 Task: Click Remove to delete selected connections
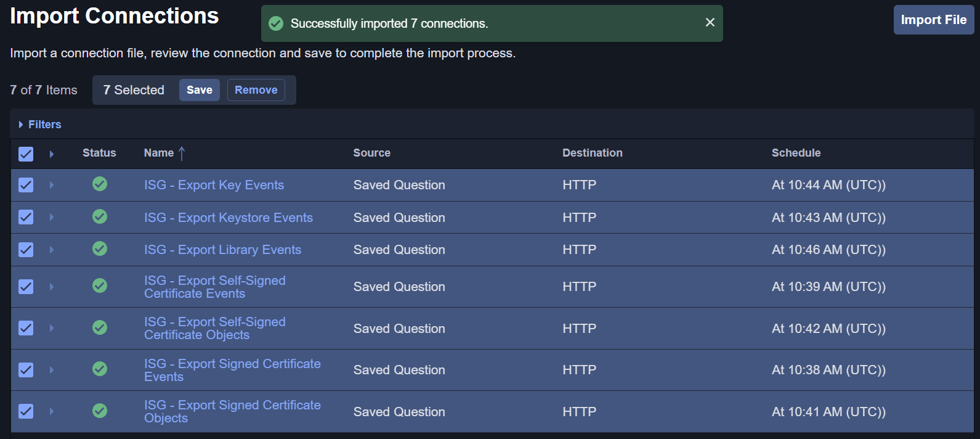pos(256,90)
